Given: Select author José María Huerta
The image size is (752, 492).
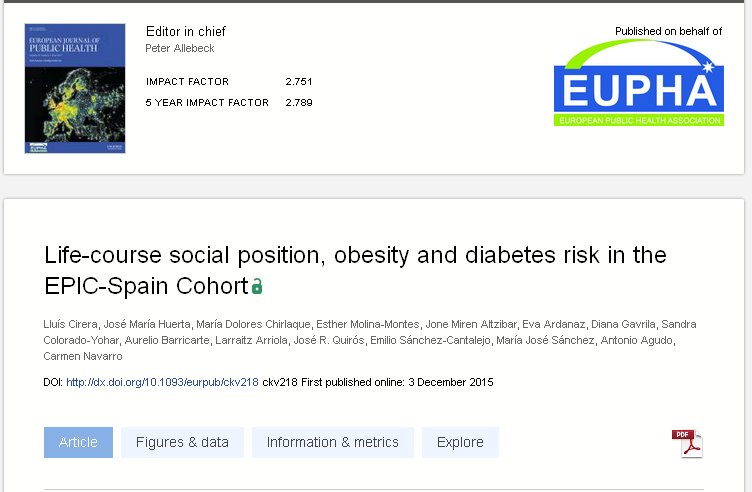Looking at the screenshot, I should (x=144, y=324).
